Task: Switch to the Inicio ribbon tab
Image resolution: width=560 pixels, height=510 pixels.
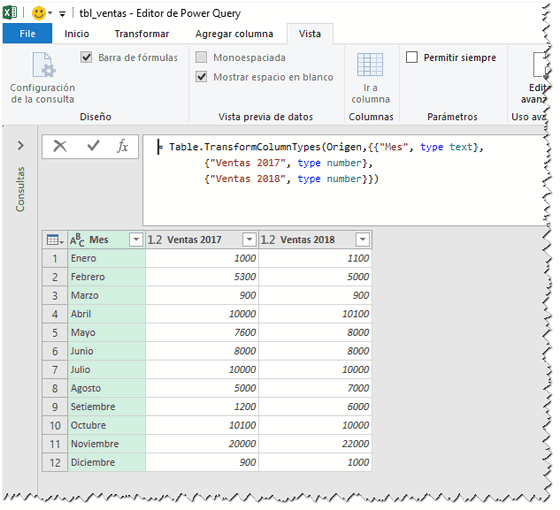Action: [76, 34]
